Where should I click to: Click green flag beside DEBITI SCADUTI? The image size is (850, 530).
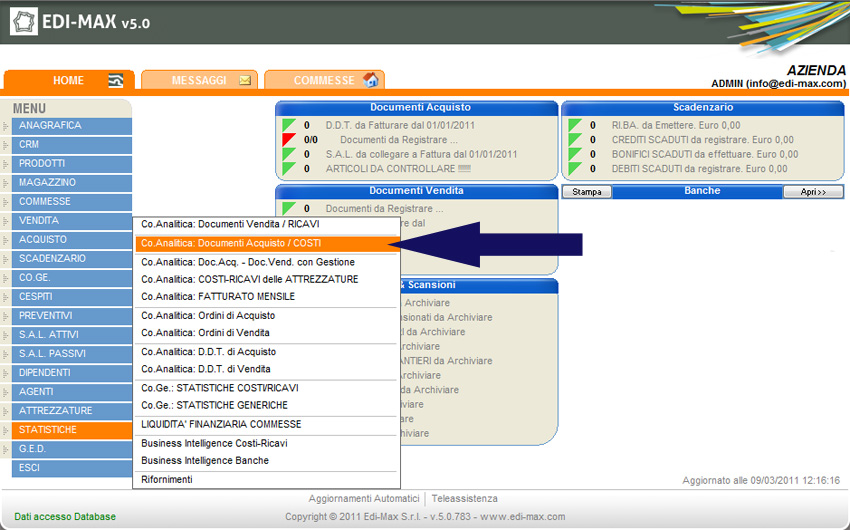[x=575, y=169]
